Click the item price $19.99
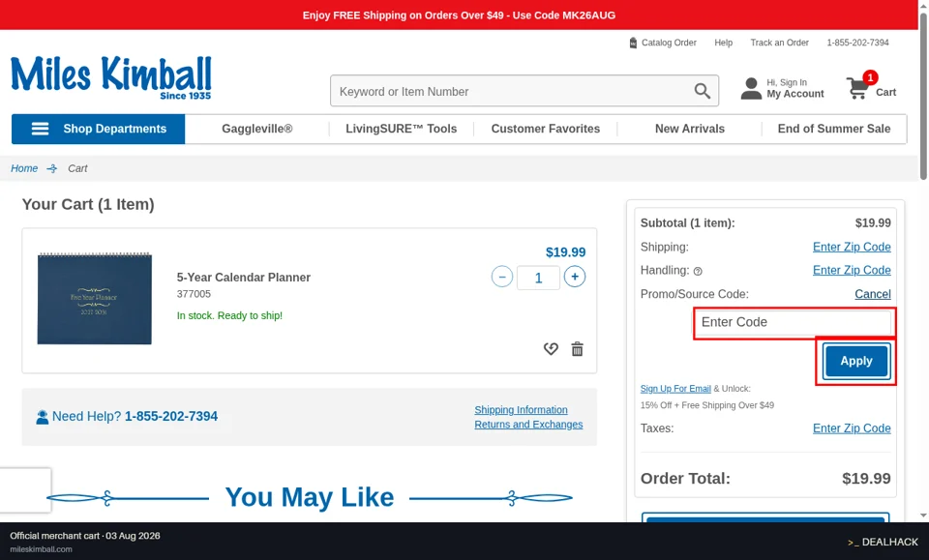The width and height of the screenshot is (929, 560). 565,252
